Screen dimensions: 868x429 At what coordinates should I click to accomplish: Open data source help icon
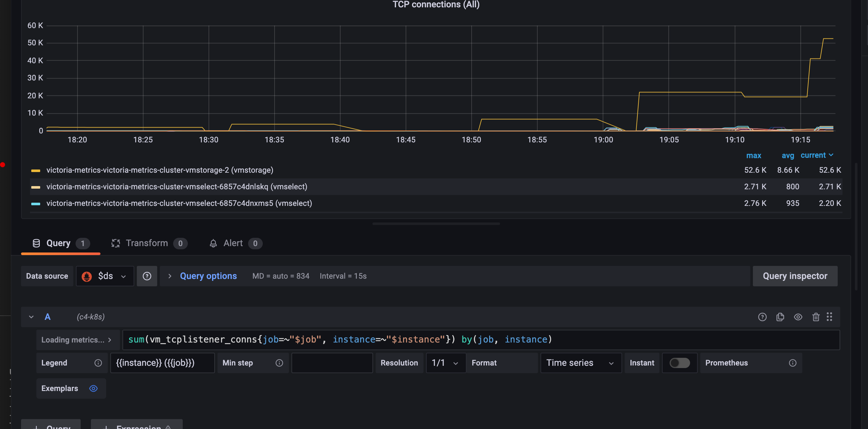[147, 276]
